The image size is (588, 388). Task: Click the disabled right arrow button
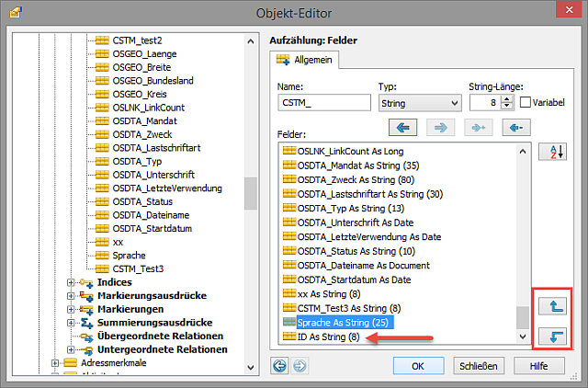pyautogui.click(x=441, y=128)
